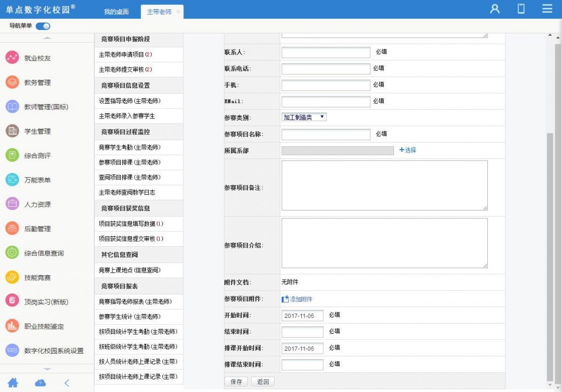Click the 联系电话 input field
Screen dimensions: 562x392
[x=326, y=69]
